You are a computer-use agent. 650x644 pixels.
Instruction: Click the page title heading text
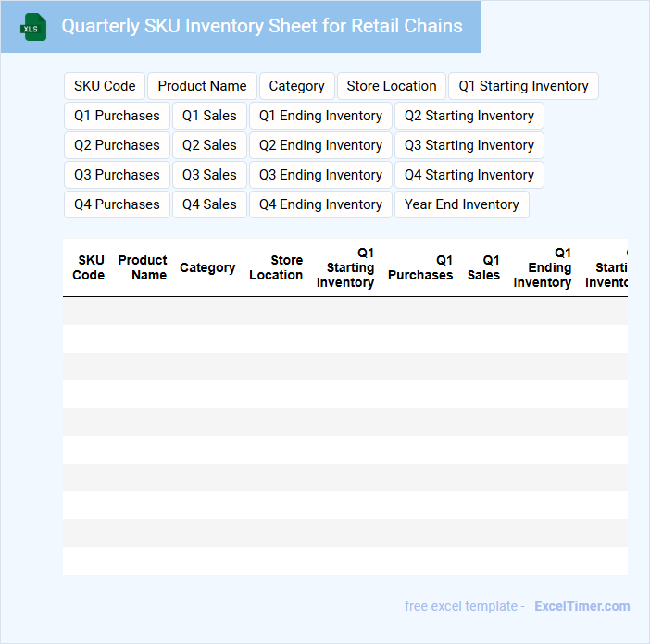[x=262, y=26]
